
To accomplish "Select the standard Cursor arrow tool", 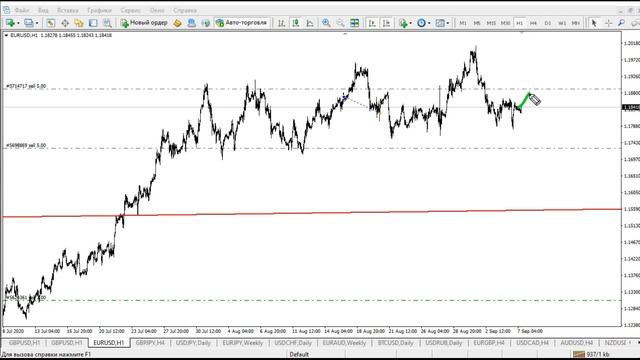I will pos(594,23).
